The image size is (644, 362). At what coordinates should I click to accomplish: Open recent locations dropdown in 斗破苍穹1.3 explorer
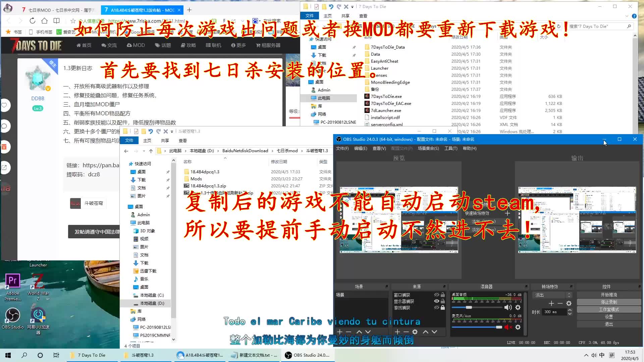tap(144, 151)
